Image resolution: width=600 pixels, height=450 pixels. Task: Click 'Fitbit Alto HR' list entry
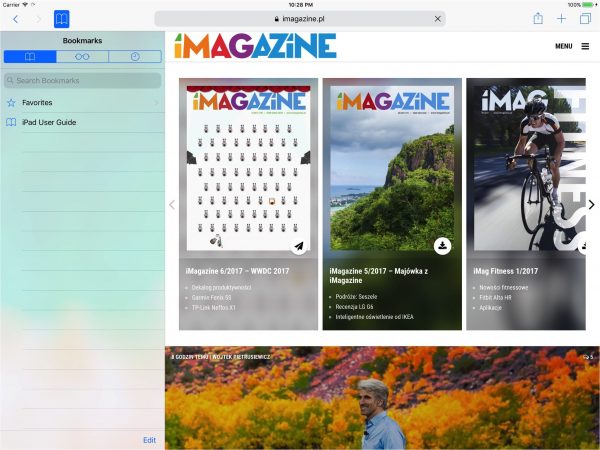click(x=495, y=297)
